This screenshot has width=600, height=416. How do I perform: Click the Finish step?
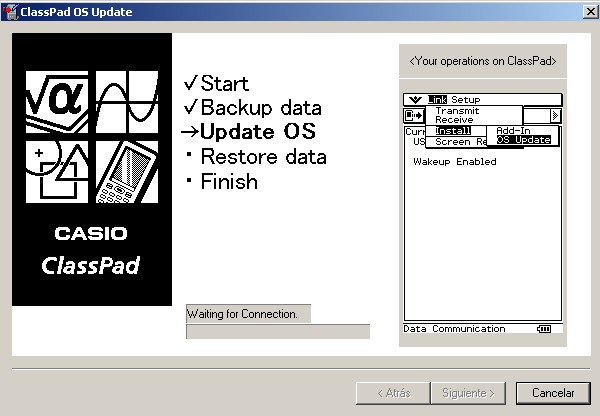[x=222, y=181]
